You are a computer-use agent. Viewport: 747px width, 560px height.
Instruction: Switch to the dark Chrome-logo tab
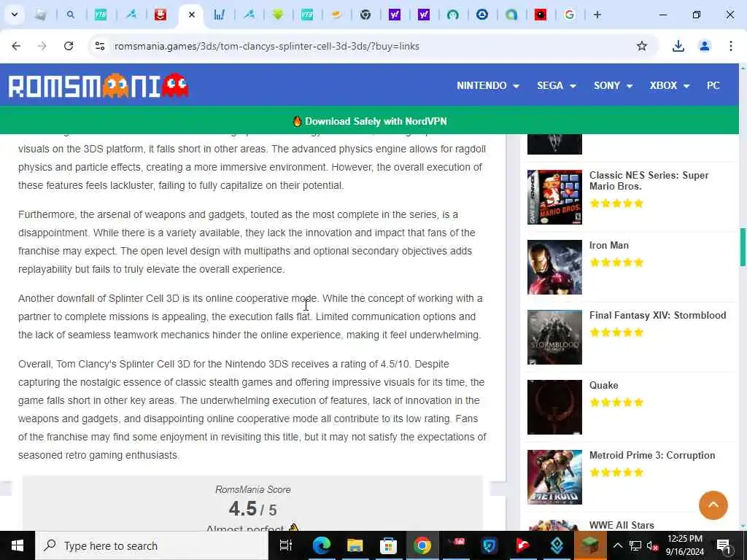365,15
